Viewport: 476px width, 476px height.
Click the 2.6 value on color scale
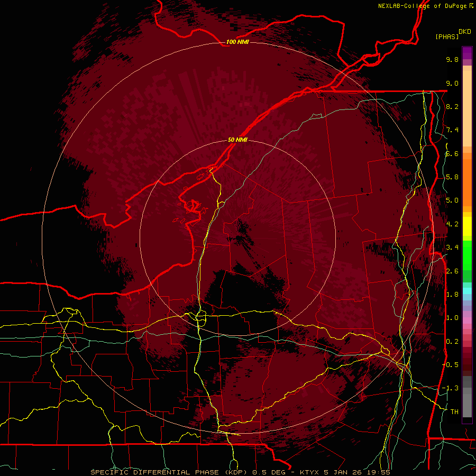pyautogui.click(x=452, y=271)
